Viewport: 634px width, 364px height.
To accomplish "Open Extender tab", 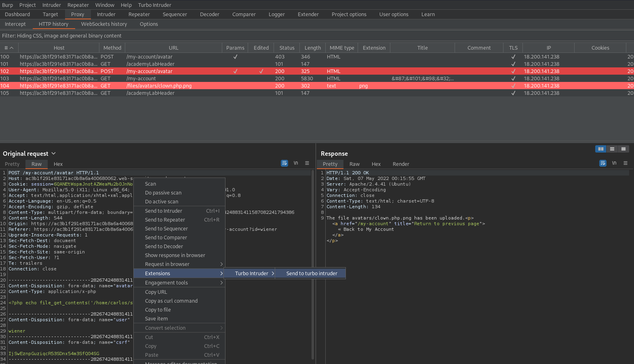I will [x=308, y=15].
